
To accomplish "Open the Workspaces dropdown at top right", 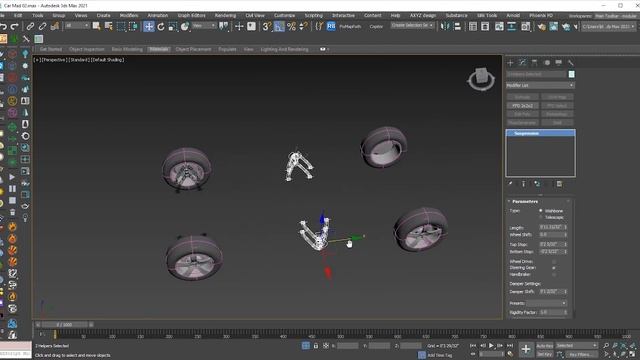I will 616,16.
